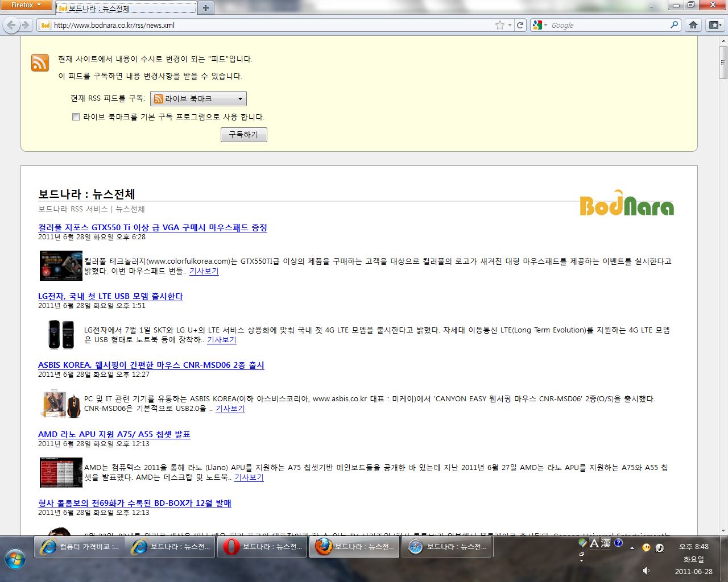Go to the Home page icon
This screenshot has height=582, width=728.
tap(693, 25)
